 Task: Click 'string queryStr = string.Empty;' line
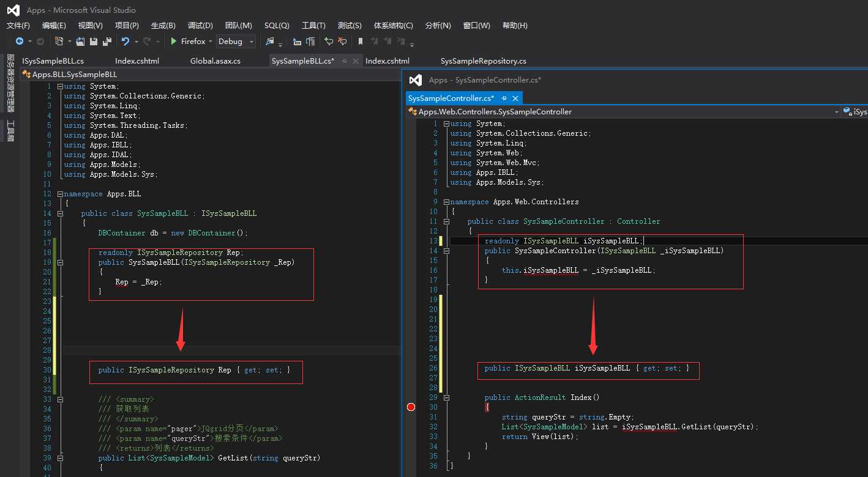567,417
